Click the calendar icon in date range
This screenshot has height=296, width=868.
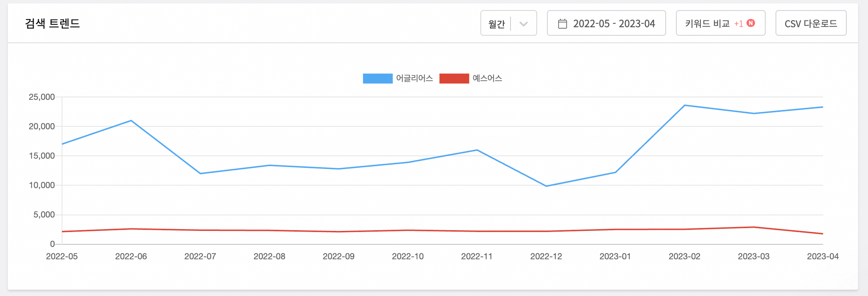562,23
